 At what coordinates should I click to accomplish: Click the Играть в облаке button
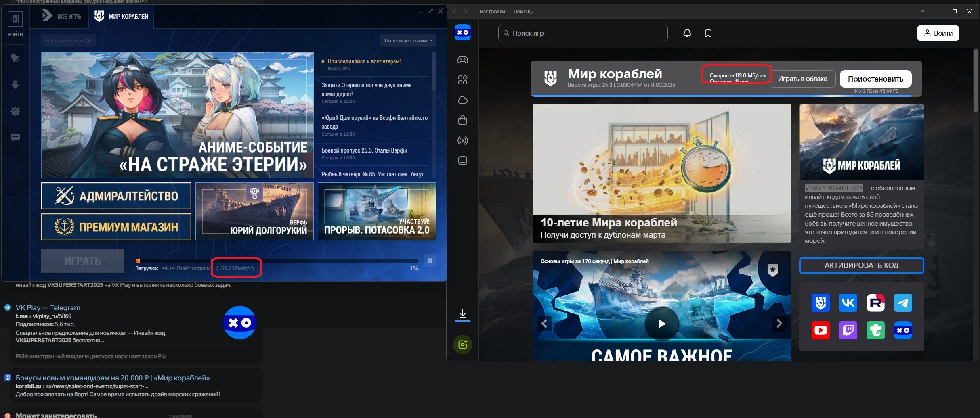point(802,79)
